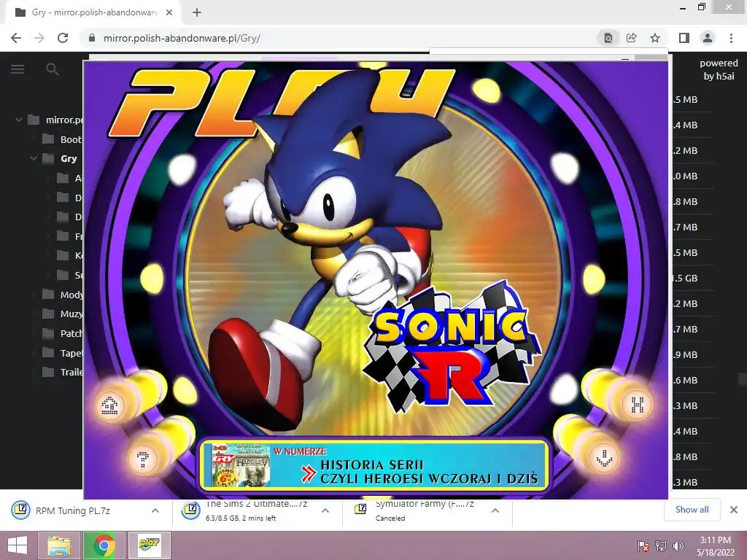Click the h5ai search magnifier
Screen dimensions: 747x560
(52, 69)
